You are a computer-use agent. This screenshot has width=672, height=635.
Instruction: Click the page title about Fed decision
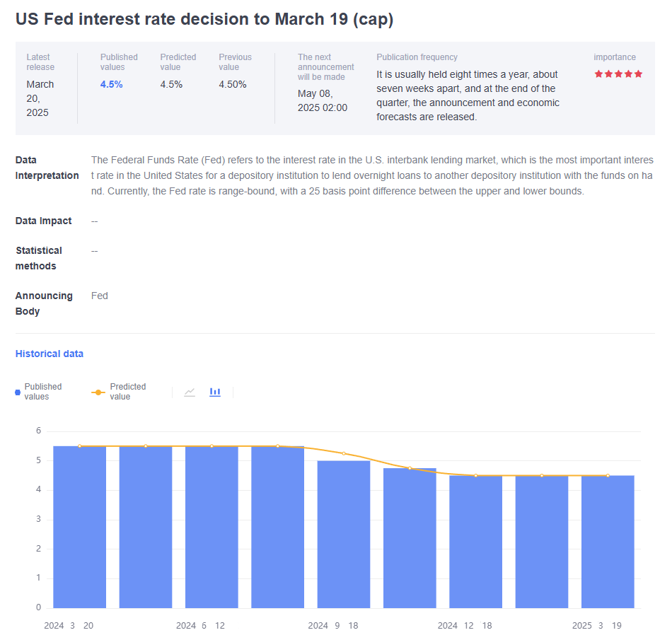point(204,19)
